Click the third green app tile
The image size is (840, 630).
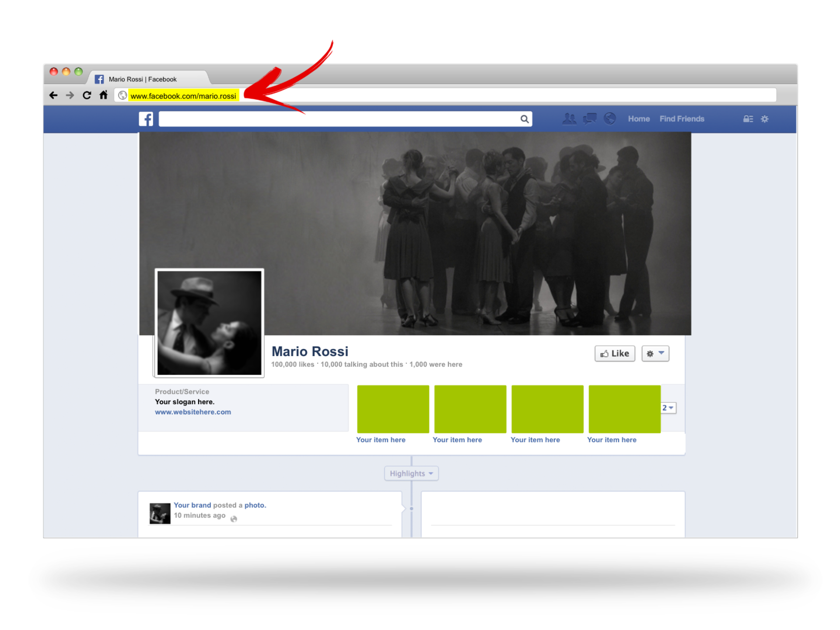547,409
